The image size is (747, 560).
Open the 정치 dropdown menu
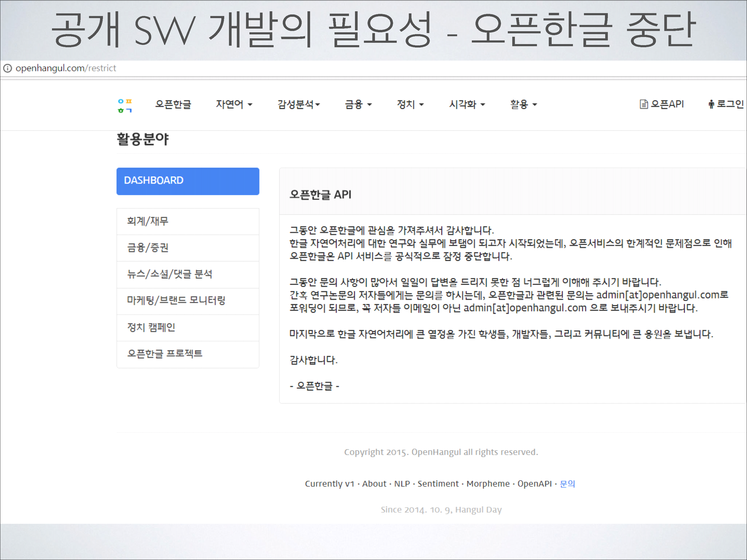410,104
